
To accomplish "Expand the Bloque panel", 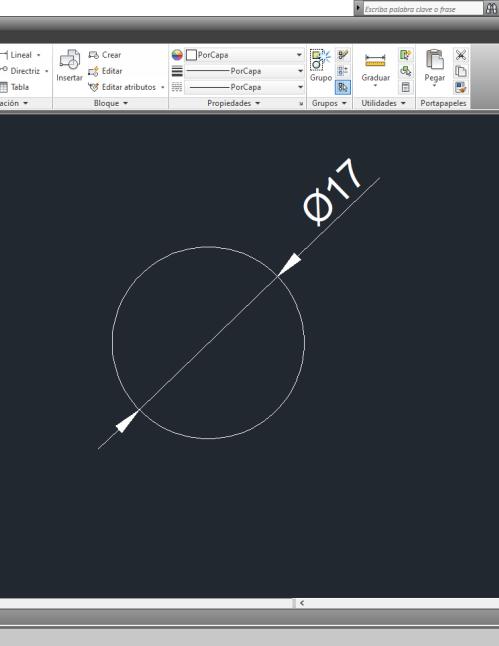I will coord(110,103).
